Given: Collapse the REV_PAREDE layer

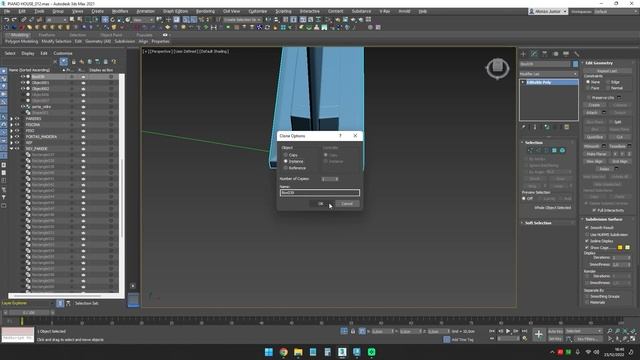Looking at the screenshot, I should (11, 149).
